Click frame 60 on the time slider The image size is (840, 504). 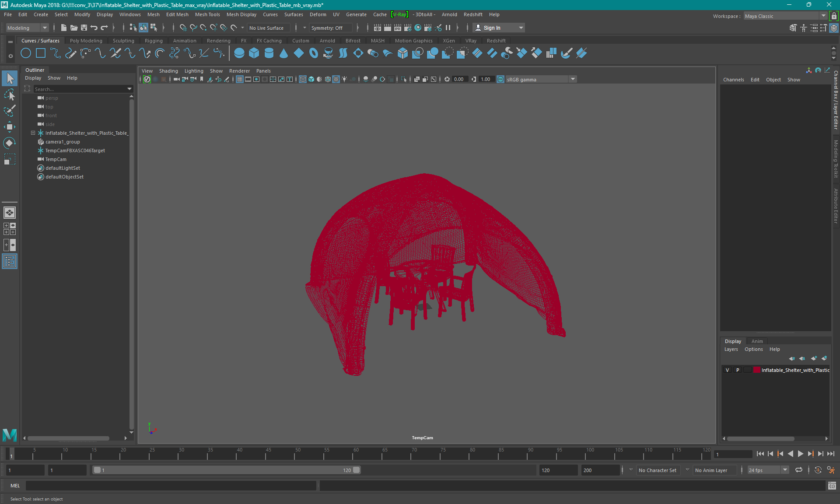(x=353, y=454)
